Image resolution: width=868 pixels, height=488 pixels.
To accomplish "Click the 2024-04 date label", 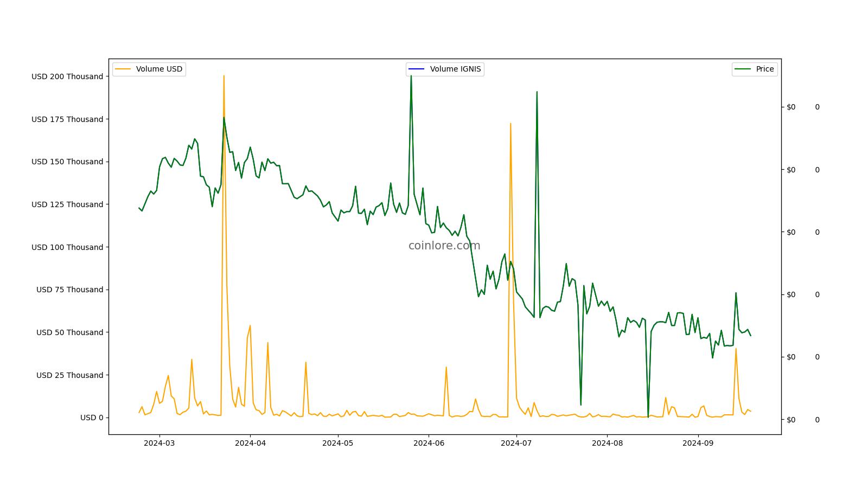I will pos(250,443).
